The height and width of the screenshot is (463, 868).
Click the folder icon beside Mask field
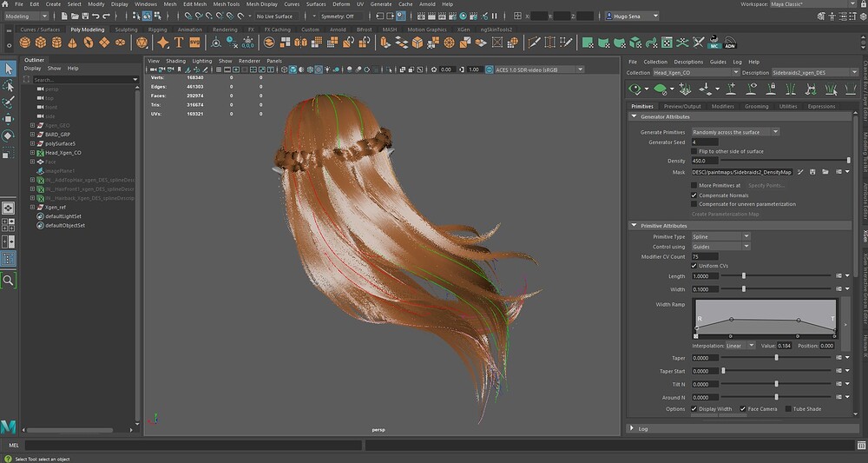click(825, 172)
